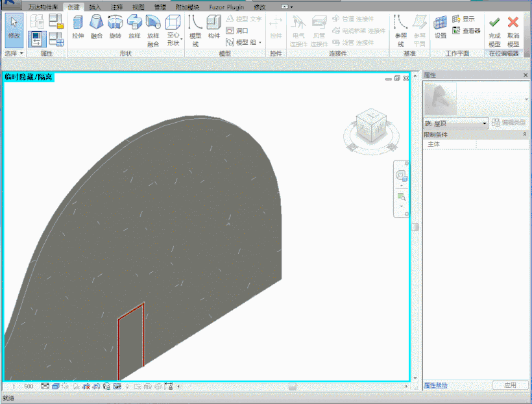Open the type selector dropdown arrow

tap(527, 99)
